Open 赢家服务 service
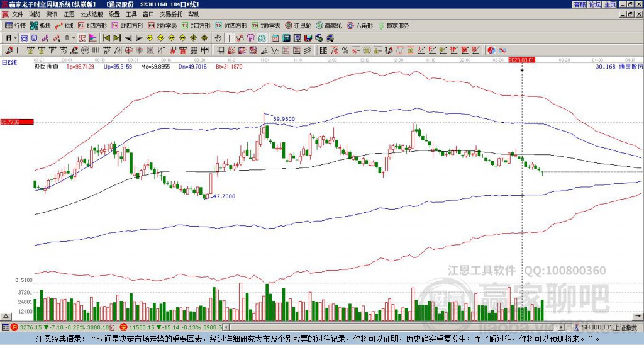This screenshot has height=345, width=644. pos(394,25)
